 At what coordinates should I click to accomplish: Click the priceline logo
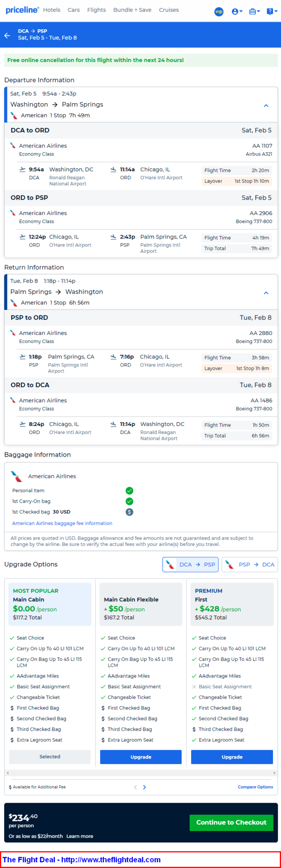(x=22, y=10)
